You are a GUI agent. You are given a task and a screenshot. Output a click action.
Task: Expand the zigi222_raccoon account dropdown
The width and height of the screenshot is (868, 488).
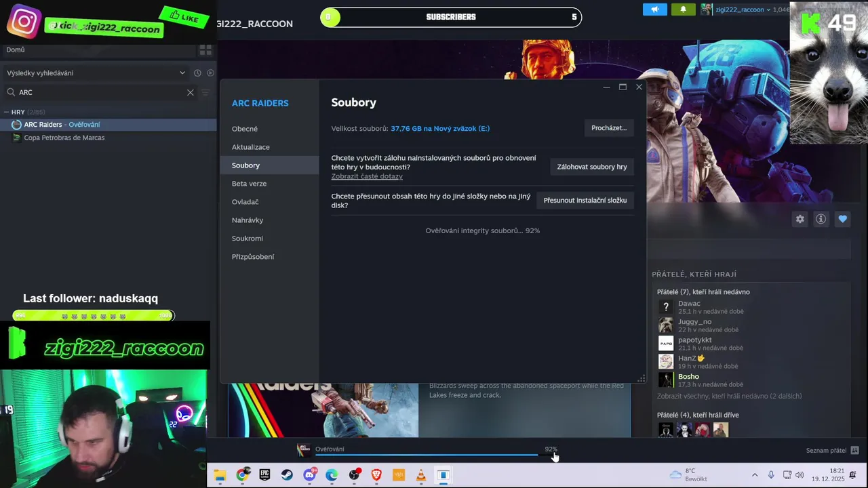click(x=768, y=9)
